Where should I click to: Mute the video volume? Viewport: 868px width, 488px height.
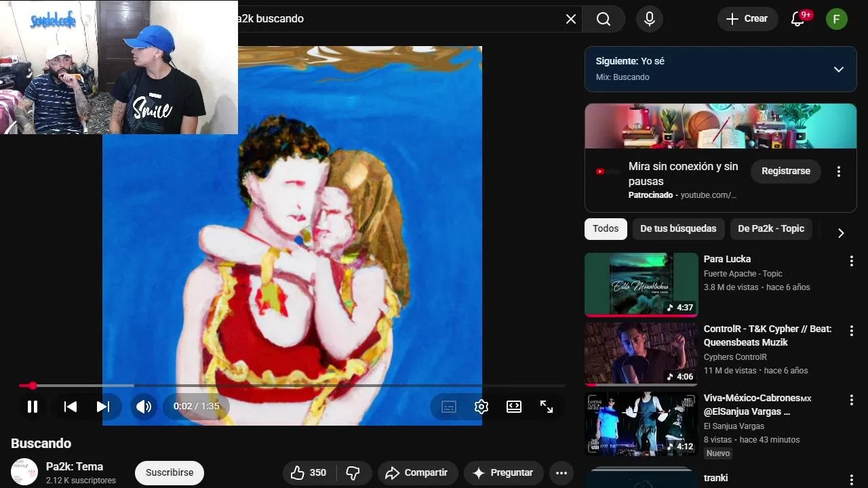click(x=144, y=407)
